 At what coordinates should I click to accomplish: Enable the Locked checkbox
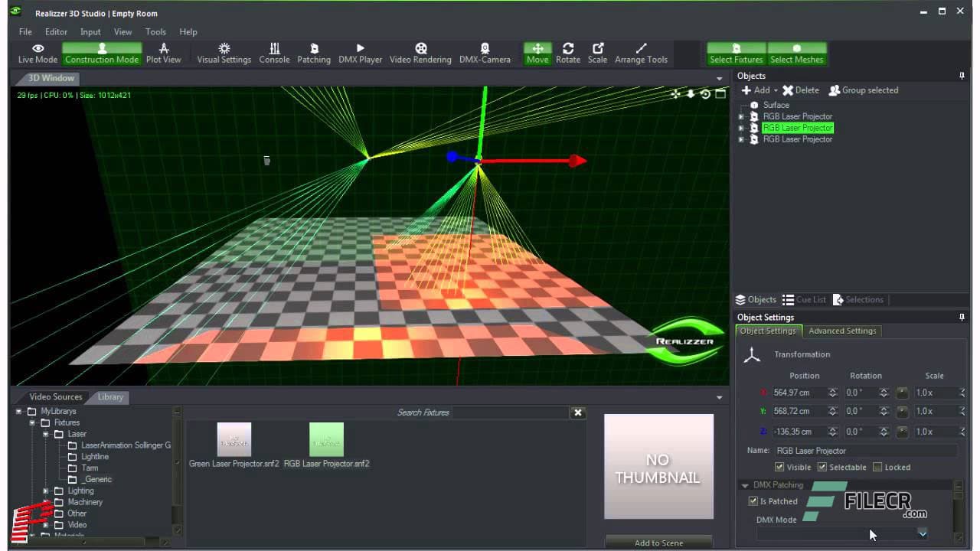[876, 467]
